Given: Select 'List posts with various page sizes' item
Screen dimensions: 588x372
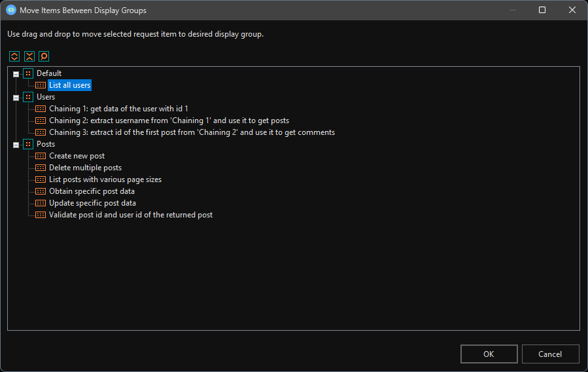Looking at the screenshot, I should pos(105,179).
